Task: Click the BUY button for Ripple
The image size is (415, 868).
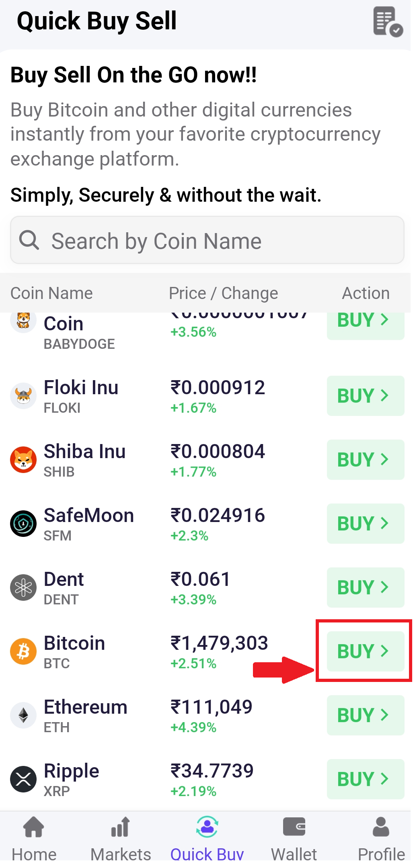Action: (366, 779)
